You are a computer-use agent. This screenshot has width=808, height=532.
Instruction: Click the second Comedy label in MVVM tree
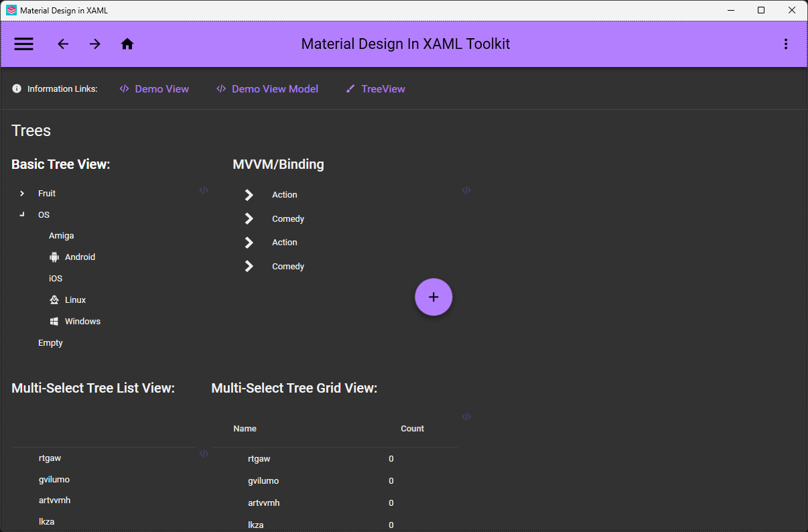[288, 267]
